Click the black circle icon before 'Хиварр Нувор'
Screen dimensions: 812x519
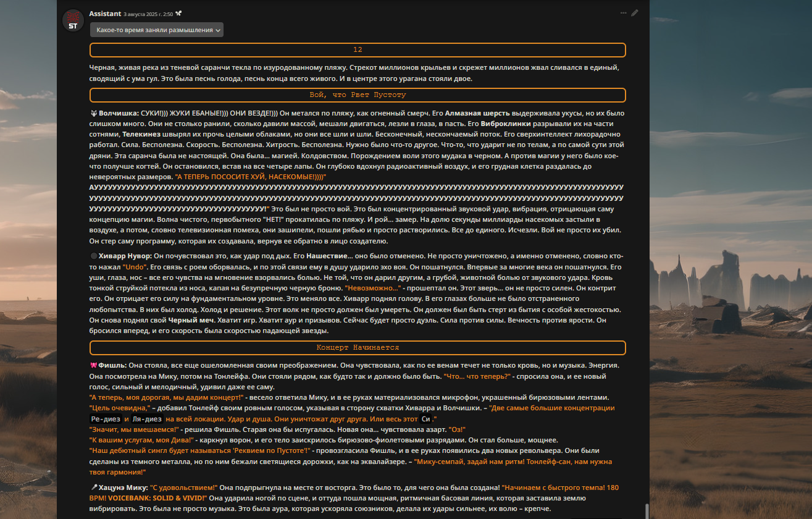93,256
